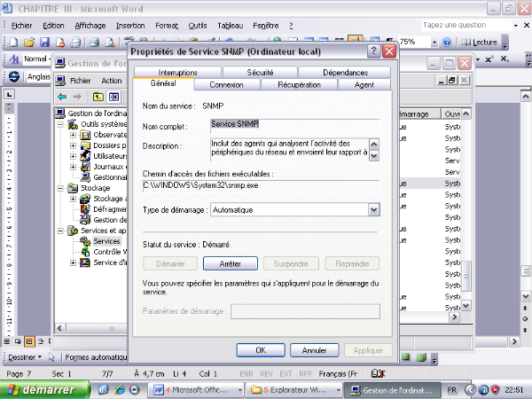
Task: Open the Word zoom 75% dropdown
Action: click(x=434, y=43)
